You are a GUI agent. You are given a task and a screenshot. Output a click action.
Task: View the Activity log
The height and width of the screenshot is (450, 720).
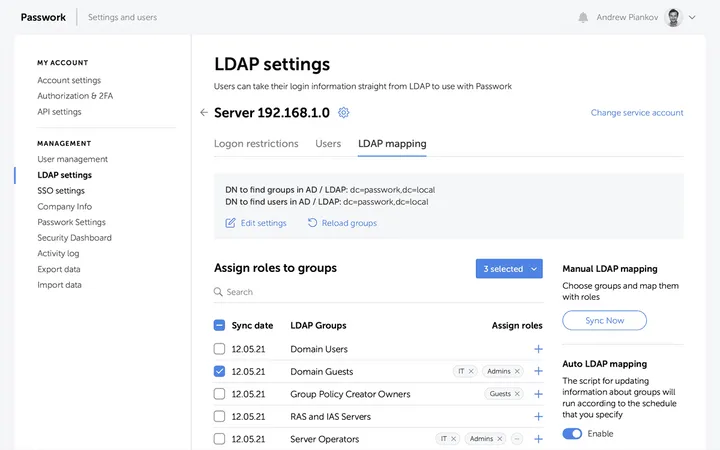(x=58, y=253)
